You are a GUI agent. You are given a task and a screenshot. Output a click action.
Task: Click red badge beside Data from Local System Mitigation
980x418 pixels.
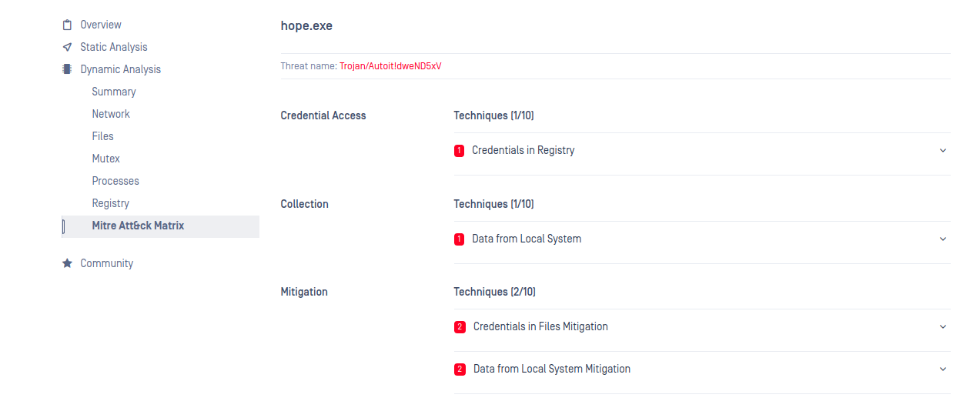pyautogui.click(x=460, y=370)
